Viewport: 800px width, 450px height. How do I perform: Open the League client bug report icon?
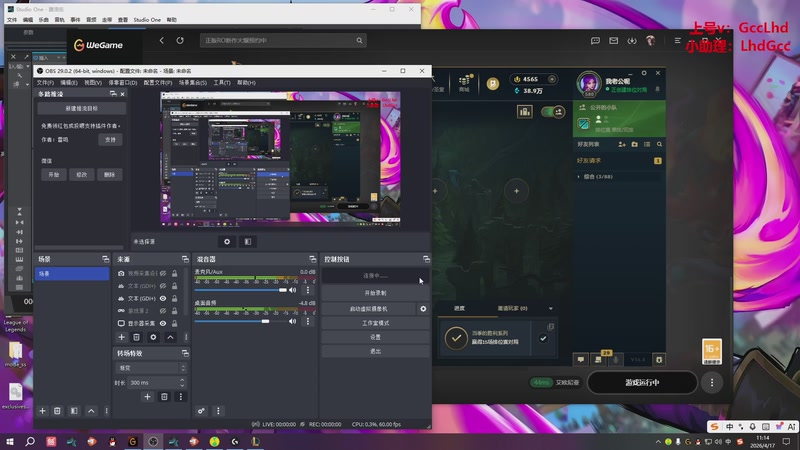[659, 360]
